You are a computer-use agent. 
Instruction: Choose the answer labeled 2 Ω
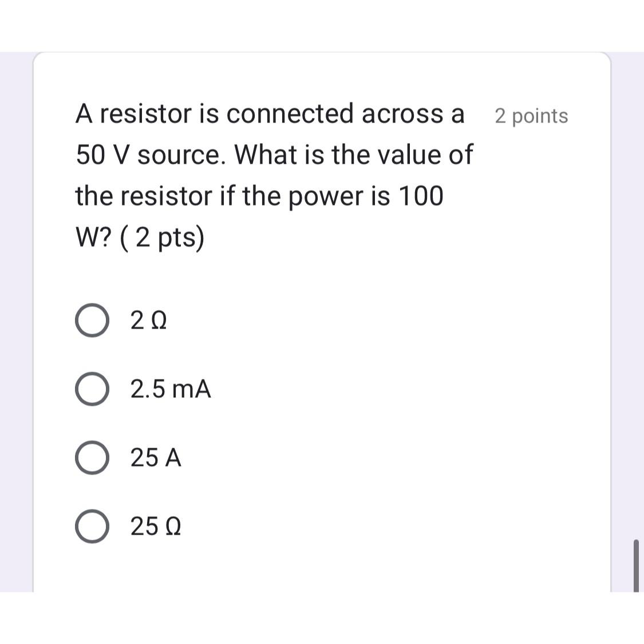148,321
